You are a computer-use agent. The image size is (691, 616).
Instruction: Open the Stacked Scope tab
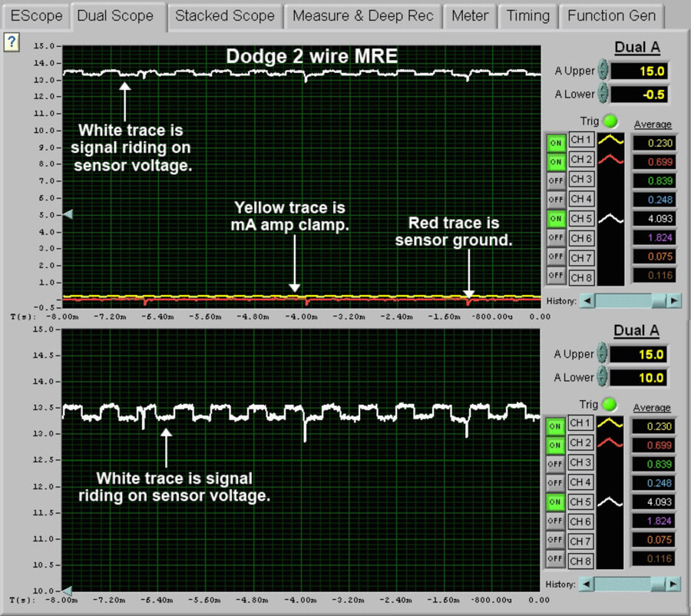click(225, 16)
